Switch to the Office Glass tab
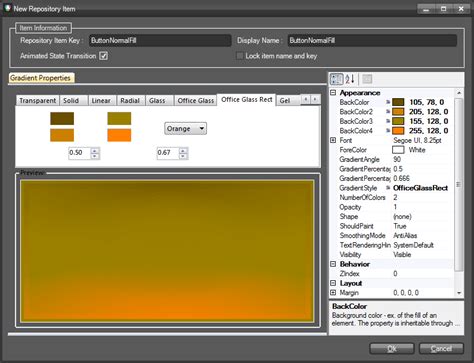Image resolution: width=474 pixels, height=363 pixels. click(x=196, y=100)
